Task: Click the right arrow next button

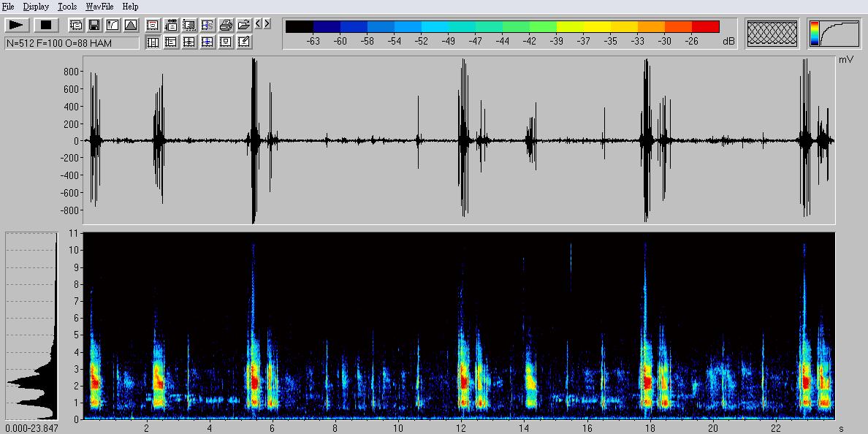Action: click(267, 24)
